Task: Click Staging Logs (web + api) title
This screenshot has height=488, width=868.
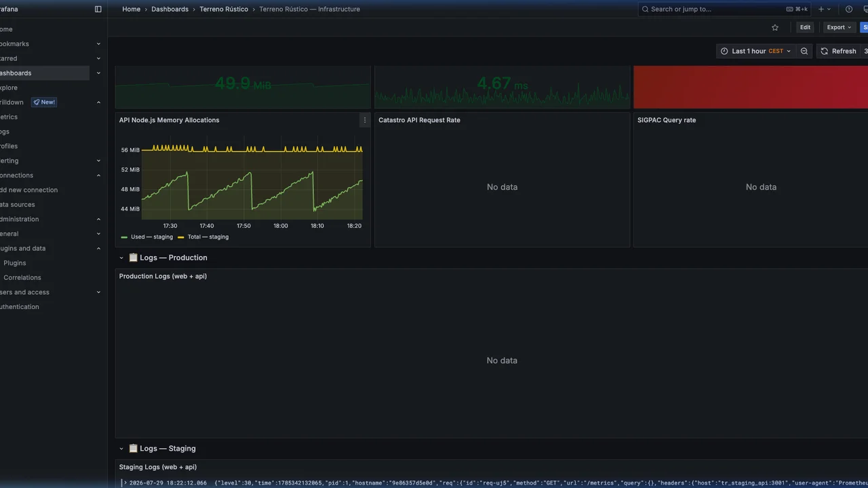Action: pyautogui.click(x=158, y=468)
